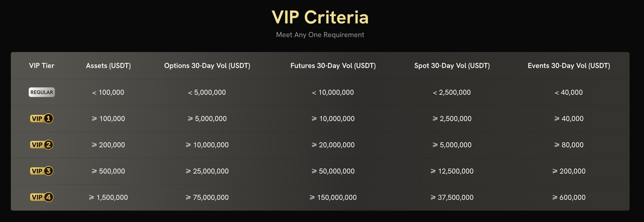Select VIP 2 options value 10,000,000
Image resolution: width=644 pixels, height=222 pixels.
tap(207, 145)
